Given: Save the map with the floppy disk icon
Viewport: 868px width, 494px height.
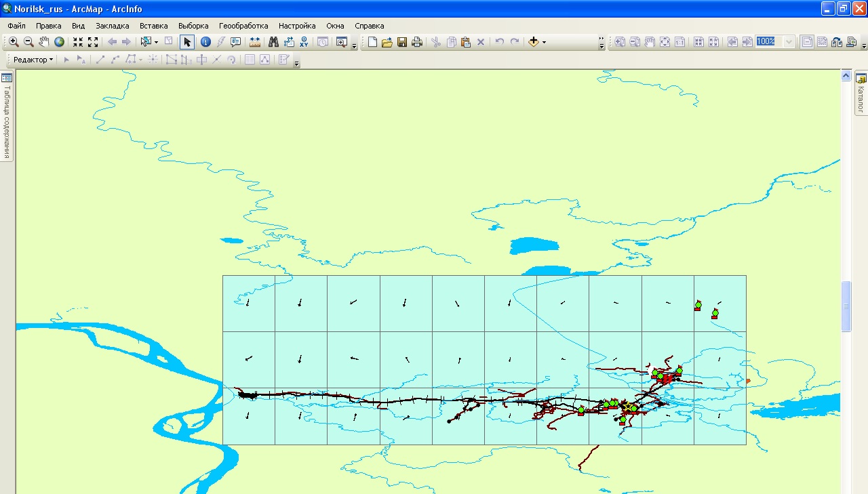Looking at the screenshot, I should click(x=402, y=42).
